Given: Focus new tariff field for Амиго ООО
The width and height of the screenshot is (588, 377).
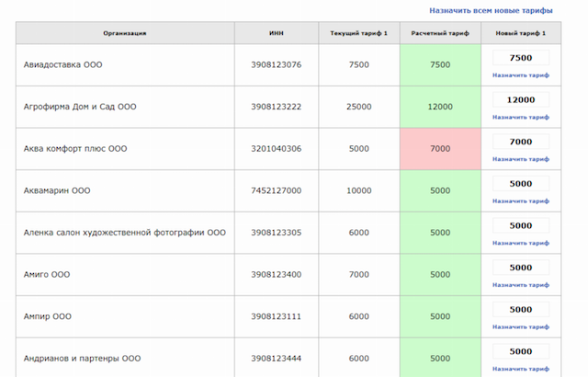Looking at the screenshot, I should coord(521,268).
